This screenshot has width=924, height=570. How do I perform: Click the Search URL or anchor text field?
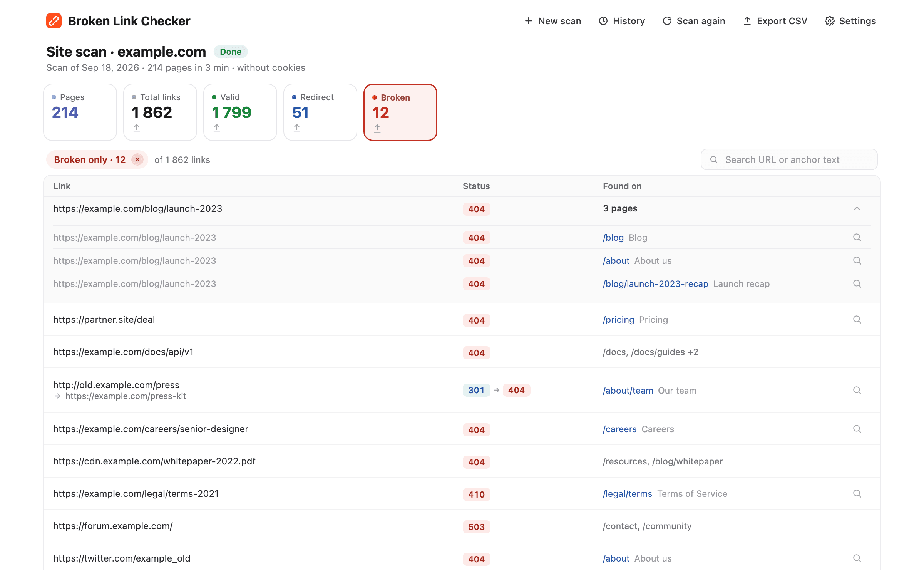tap(789, 159)
